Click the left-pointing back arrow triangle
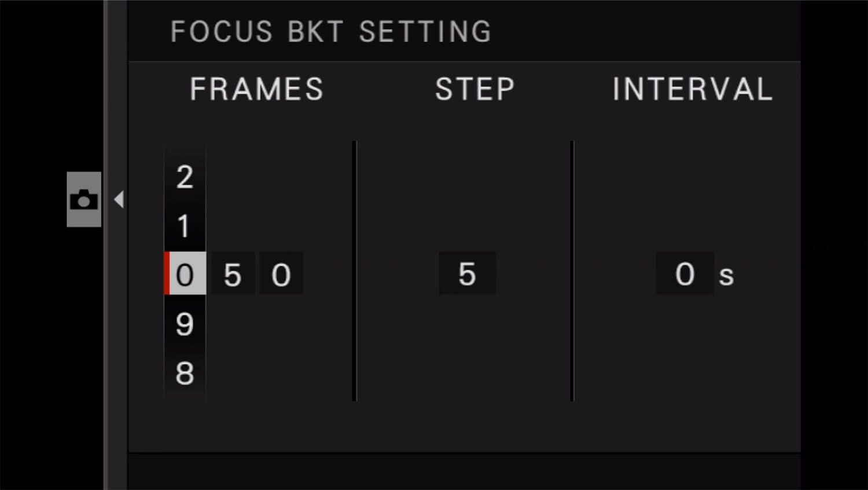Image resolution: width=868 pixels, height=490 pixels. tap(119, 199)
